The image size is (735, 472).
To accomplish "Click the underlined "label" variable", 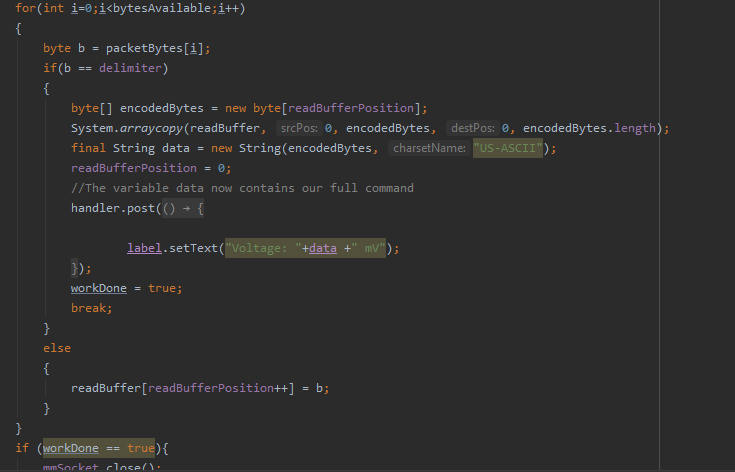I will (144, 248).
